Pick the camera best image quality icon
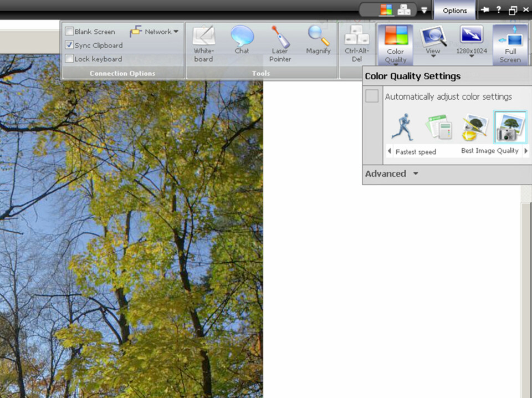532x398 pixels. click(510, 126)
